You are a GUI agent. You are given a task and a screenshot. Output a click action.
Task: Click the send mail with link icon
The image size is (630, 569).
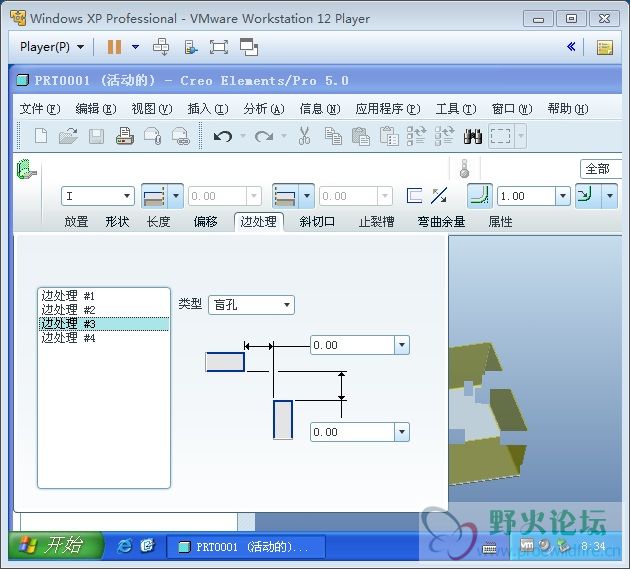(181, 136)
